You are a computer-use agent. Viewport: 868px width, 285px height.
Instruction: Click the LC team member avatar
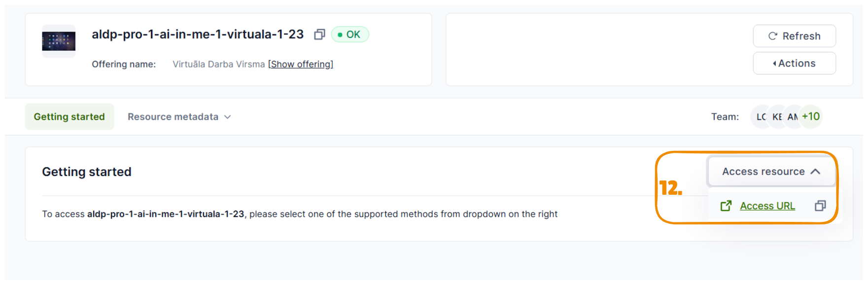click(x=761, y=117)
